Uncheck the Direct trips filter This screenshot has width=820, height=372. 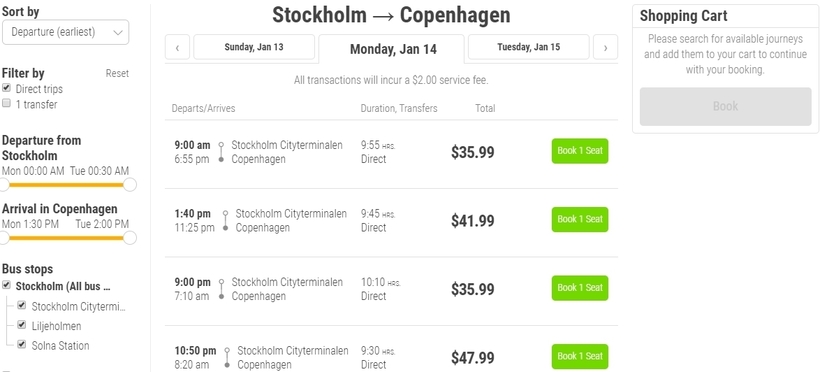[x=6, y=88]
